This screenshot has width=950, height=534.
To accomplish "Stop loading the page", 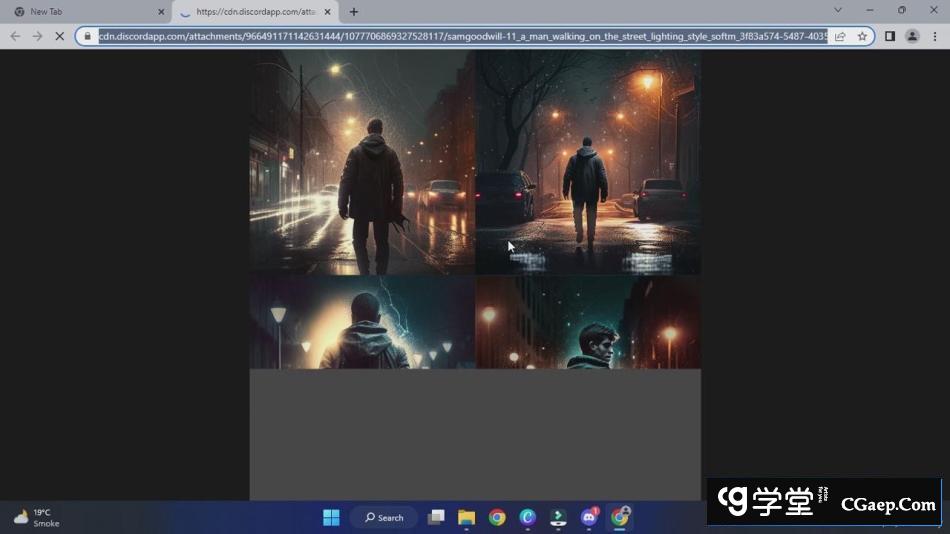I will [59, 36].
